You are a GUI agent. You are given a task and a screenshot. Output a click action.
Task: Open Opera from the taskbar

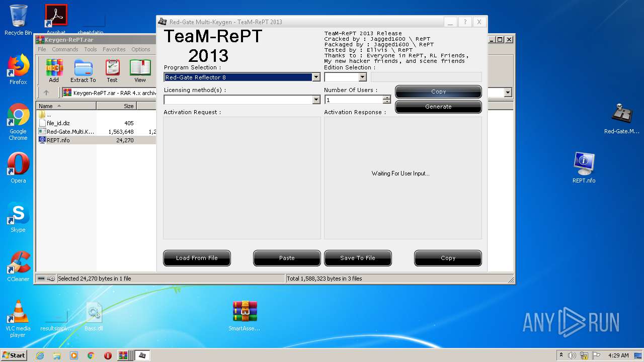point(108,355)
